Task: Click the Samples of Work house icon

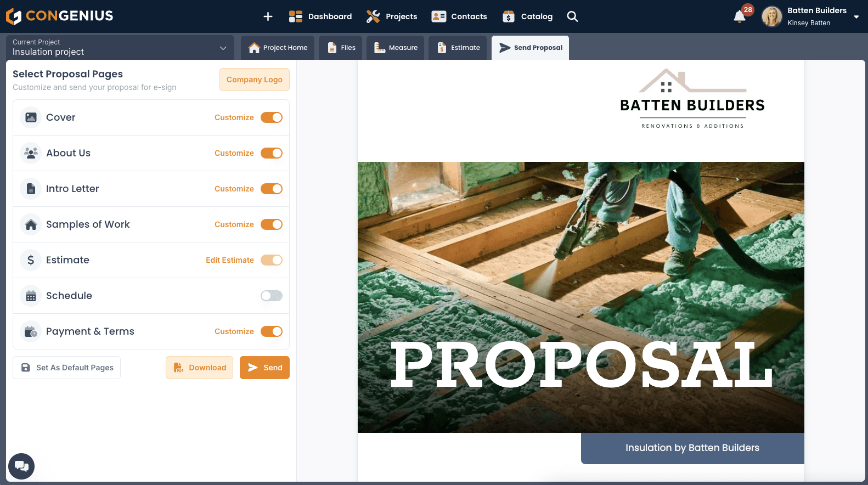Action: pyautogui.click(x=31, y=224)
